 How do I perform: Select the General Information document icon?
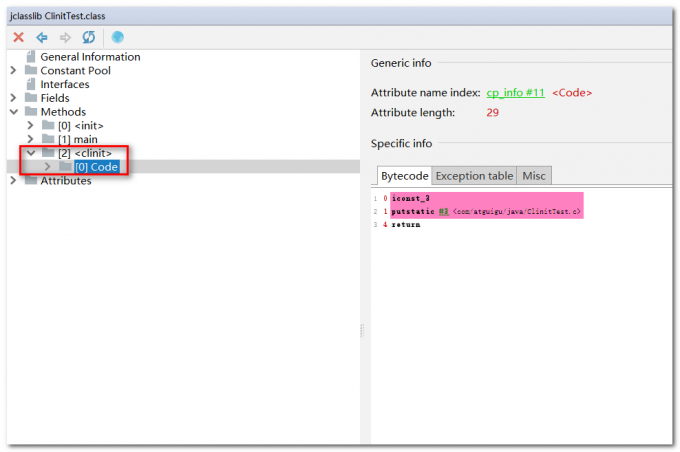(x=31, y=57)
